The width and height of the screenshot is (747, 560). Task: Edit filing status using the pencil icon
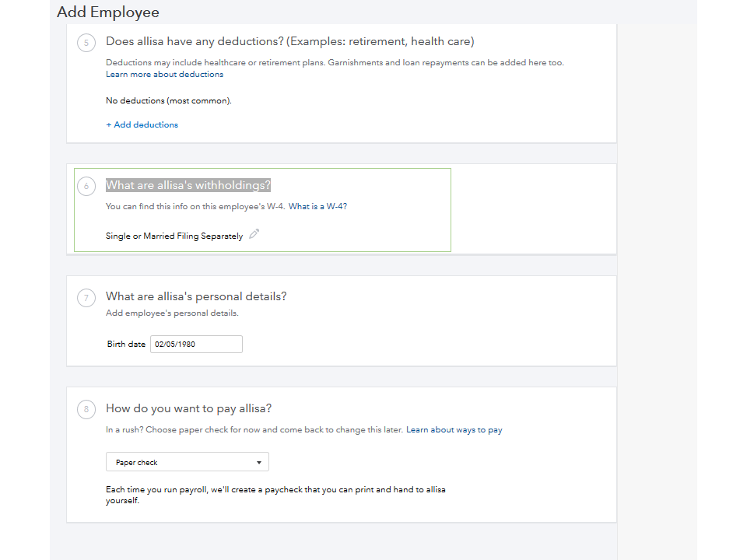pyautogui.click(x=254, y=235)
